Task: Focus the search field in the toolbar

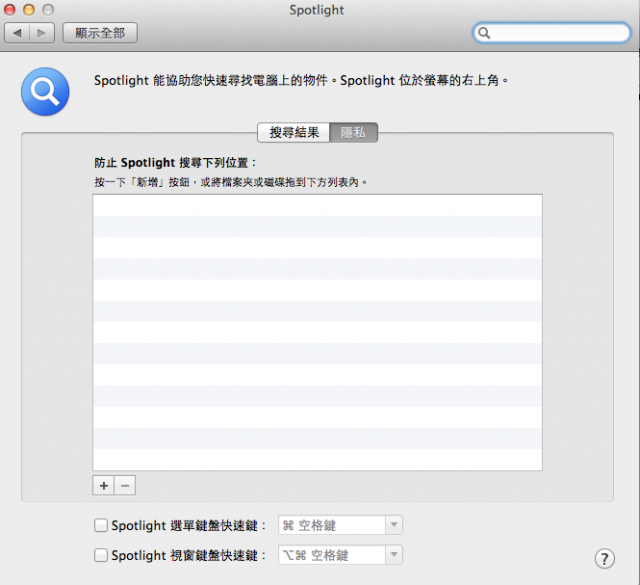Action: click(x=552, y=33)
